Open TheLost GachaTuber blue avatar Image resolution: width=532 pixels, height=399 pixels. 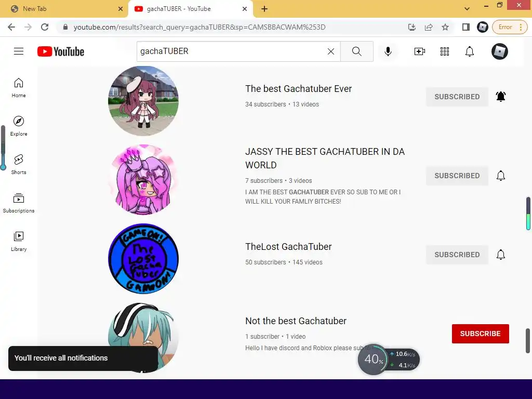click(143, 259)
